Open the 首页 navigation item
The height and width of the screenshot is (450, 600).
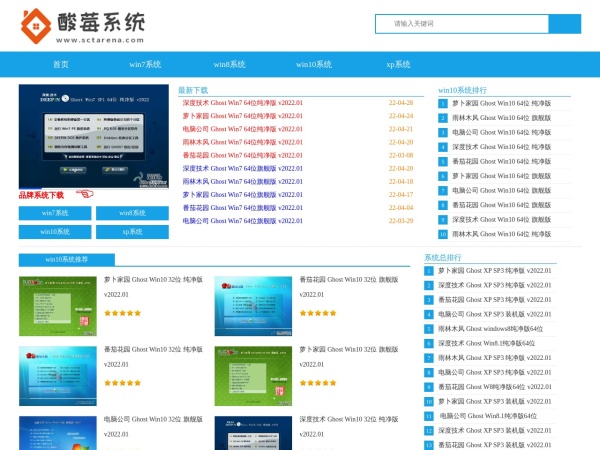click(x=61, y=64)
